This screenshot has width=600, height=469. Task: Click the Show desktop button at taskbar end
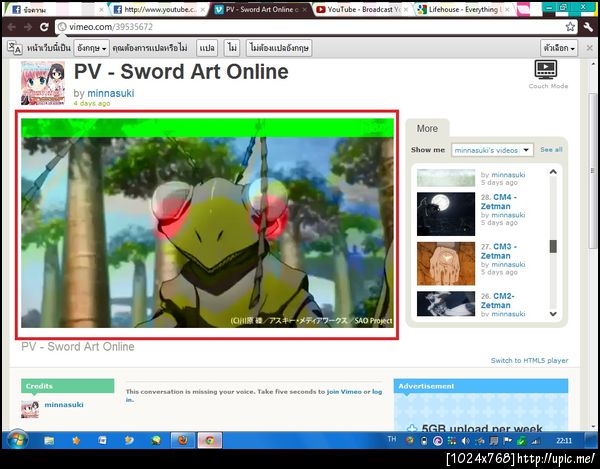pyautogui.click(x=592, y=440)
